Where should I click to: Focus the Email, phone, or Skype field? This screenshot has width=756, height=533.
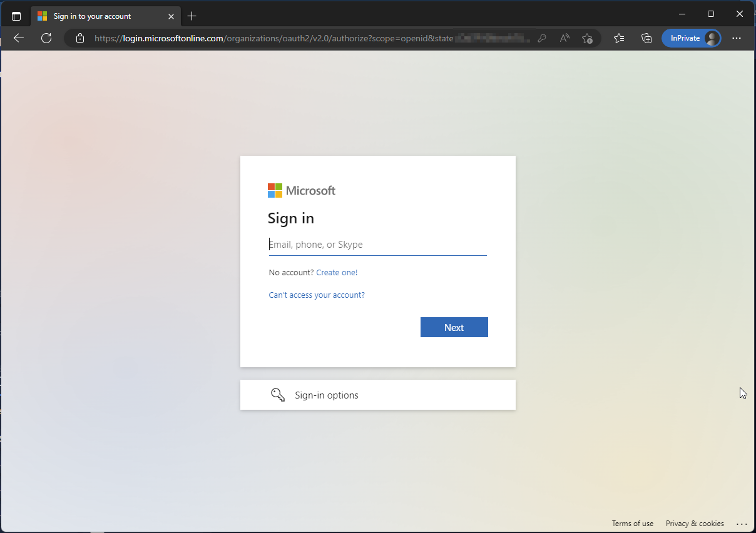pyautogui.click(x=377, y=245)
